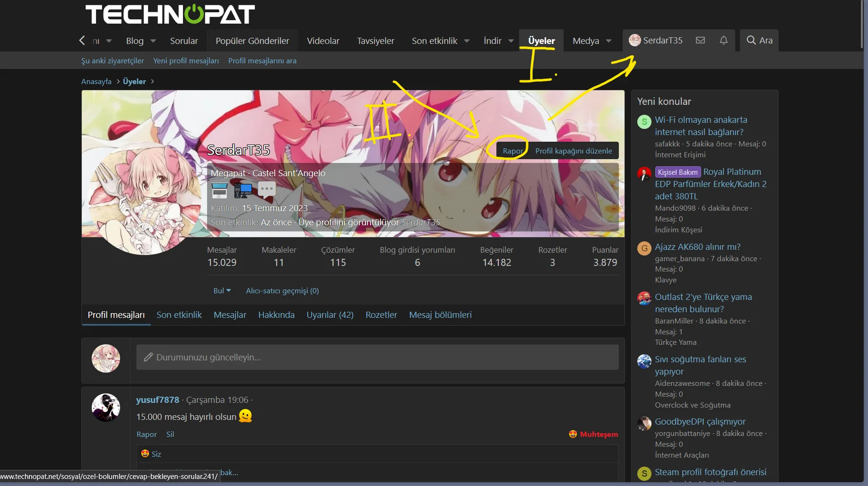The width and height of the screenshot is (868, 486).
Task: Delete yusuf7878's message with Sil
Action: (170, 435)
